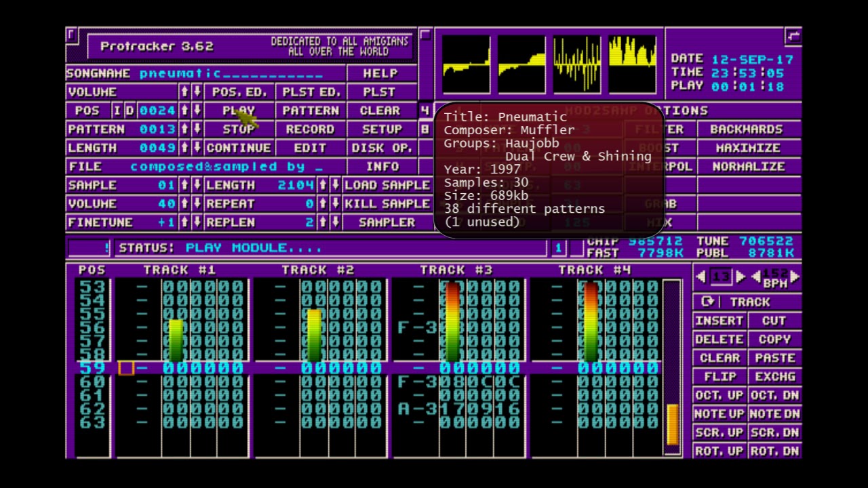Lower sample LENGTH 2104 with down arrow
This screenshot has width=868, height=488.
[335, 185]
